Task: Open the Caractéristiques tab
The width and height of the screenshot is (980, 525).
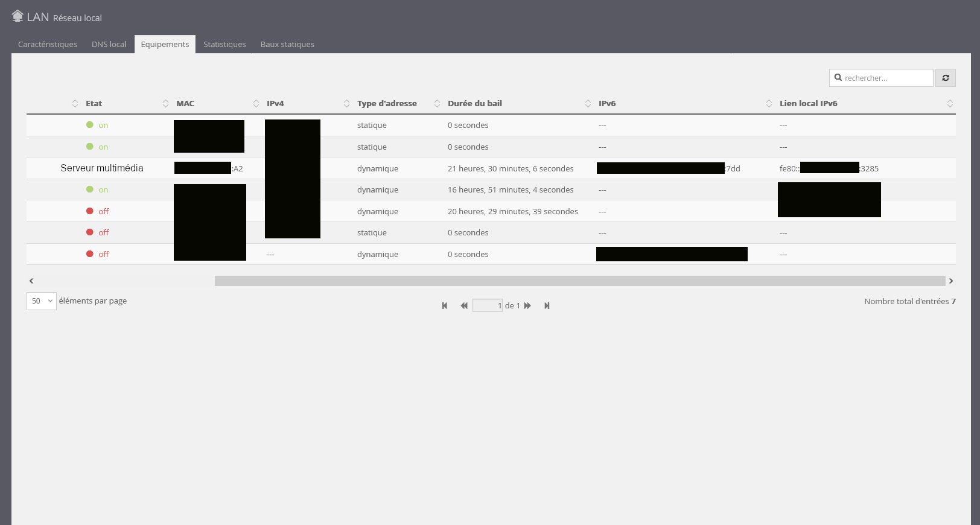Action: pos(48,45)
